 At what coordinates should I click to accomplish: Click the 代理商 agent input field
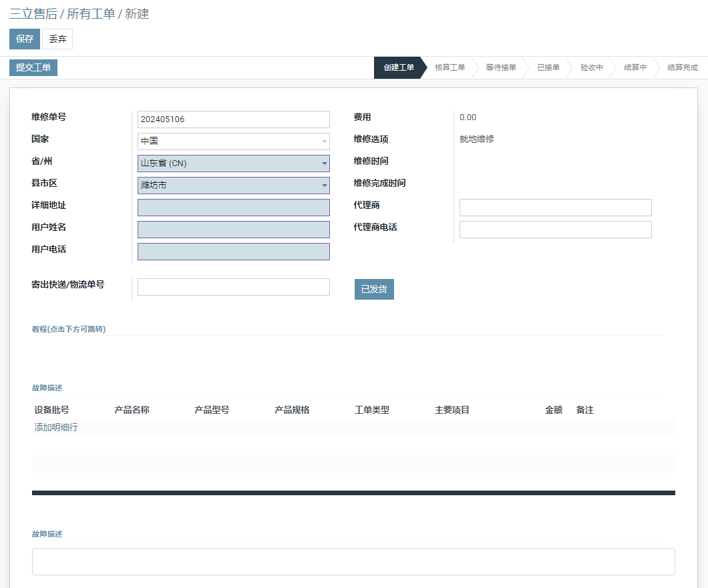tap(555, 208)
